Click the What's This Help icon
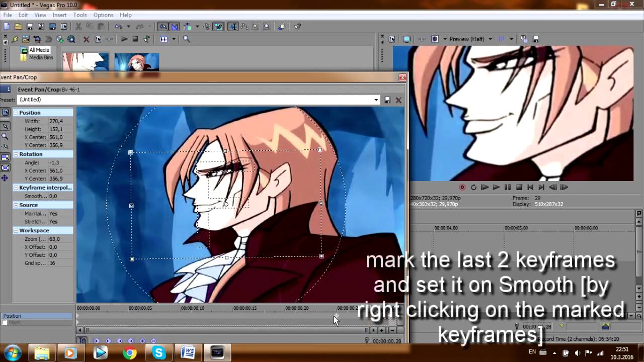The width and height of the screenshot is (644, 362). click(297, 26)
